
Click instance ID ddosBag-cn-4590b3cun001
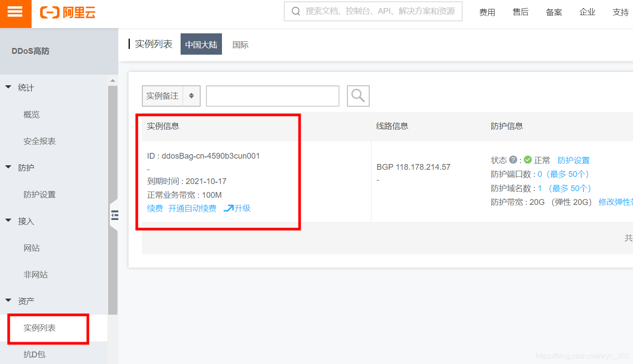tap(211, 156)
